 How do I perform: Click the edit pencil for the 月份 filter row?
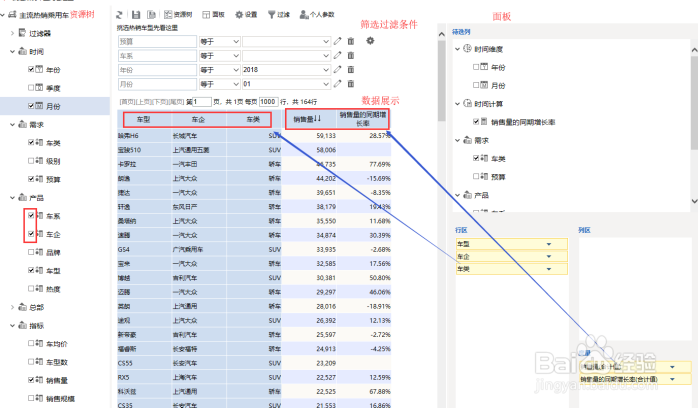click(337, 84)
